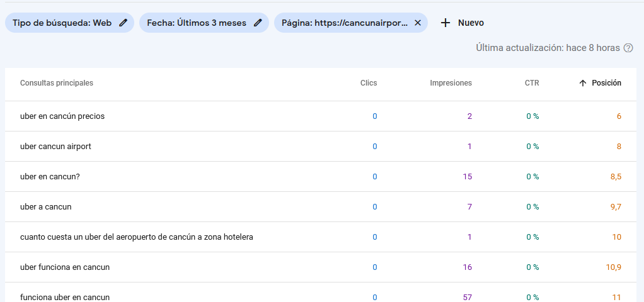Open query 'uber en cancun?'
The image size is (644, 302).
[49, 176]
